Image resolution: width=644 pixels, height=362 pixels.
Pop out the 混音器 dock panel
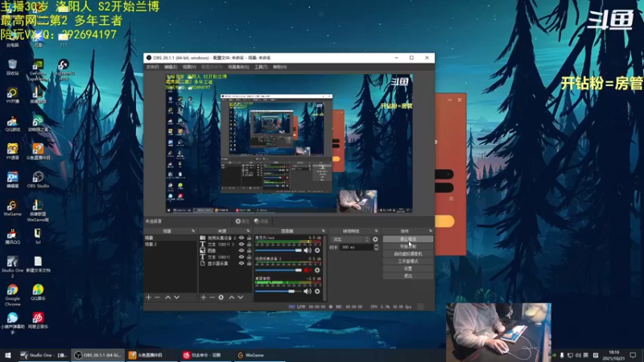(x=324, y=231)
